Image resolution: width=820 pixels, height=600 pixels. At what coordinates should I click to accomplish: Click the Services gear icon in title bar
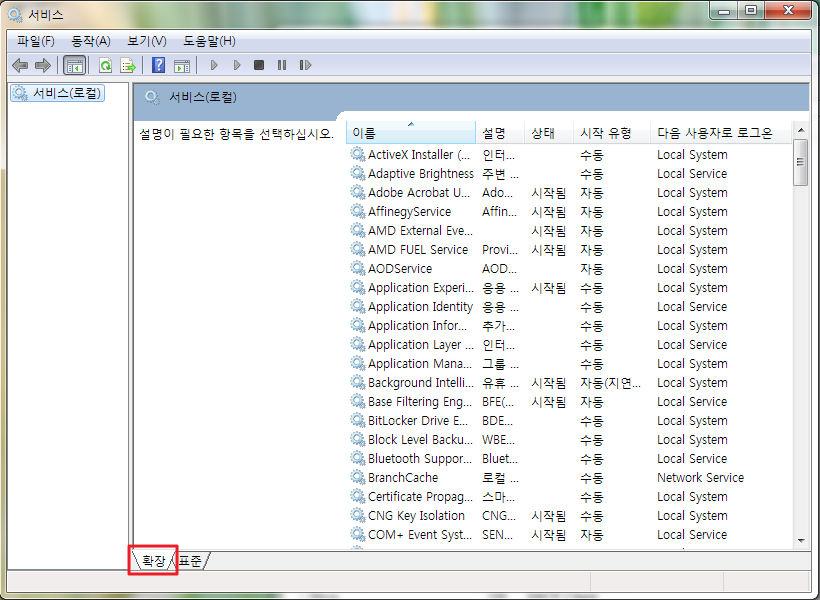[15, 15]
